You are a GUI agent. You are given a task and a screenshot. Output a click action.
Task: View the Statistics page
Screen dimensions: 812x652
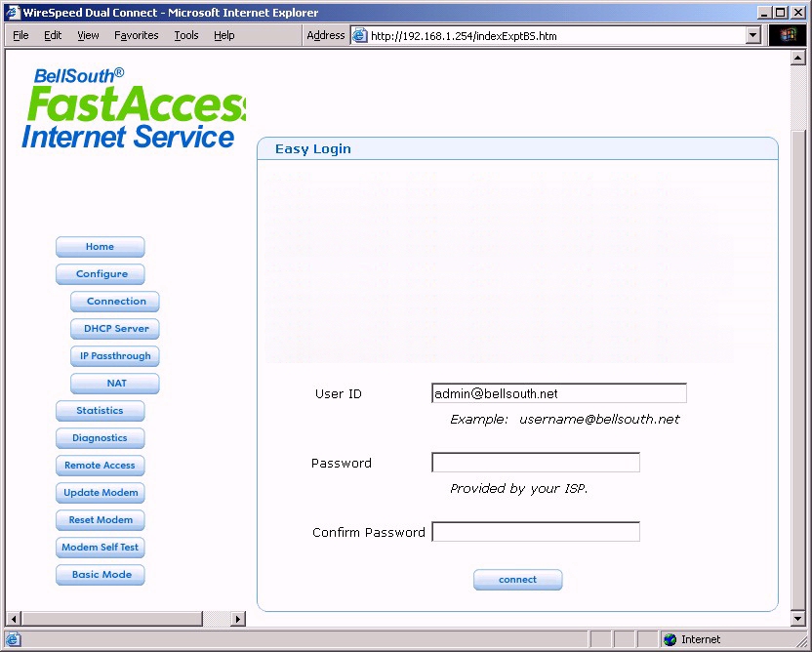pos(100,411)
